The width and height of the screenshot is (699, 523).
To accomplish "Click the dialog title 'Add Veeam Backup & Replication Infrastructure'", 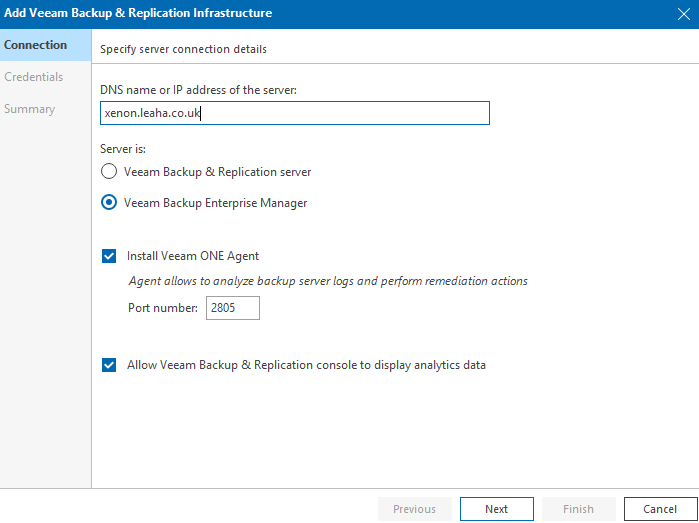I will pos(138,13).
